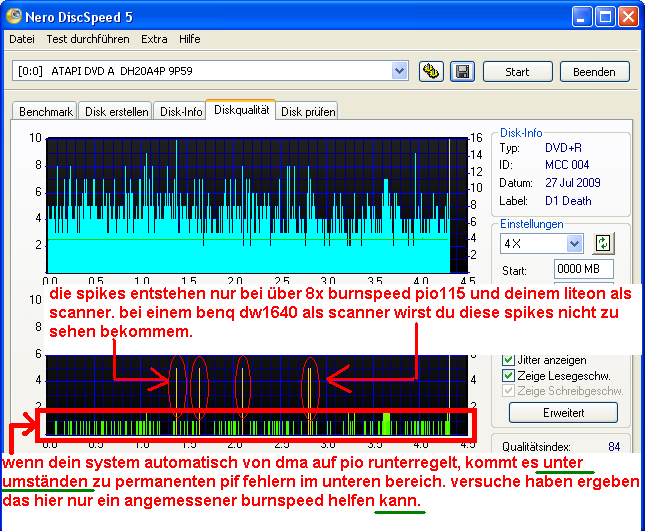Viewport: 645px width, 531px height.
Task: Open the Test durchführen menu
Action: (88, 39)
